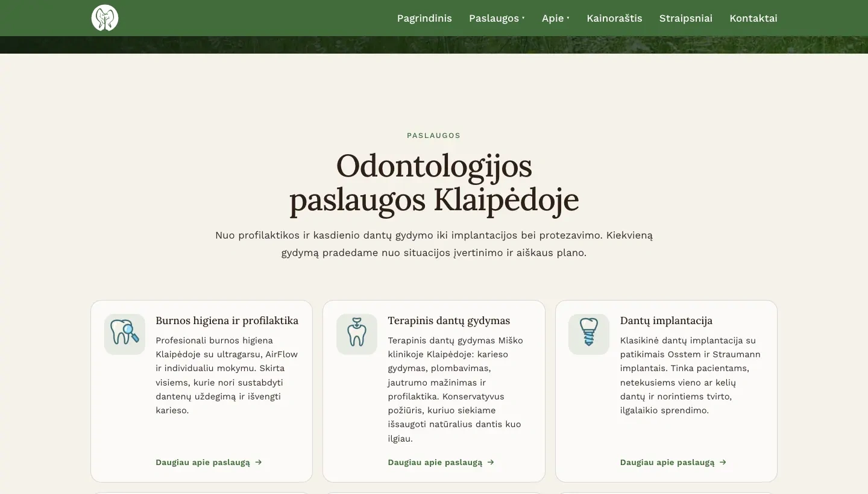The height and width of the screenshot is (494, 868).
Task: Open Daugiau apie paslaugą for Terapinis gydymas
Action: click(441, 462)
